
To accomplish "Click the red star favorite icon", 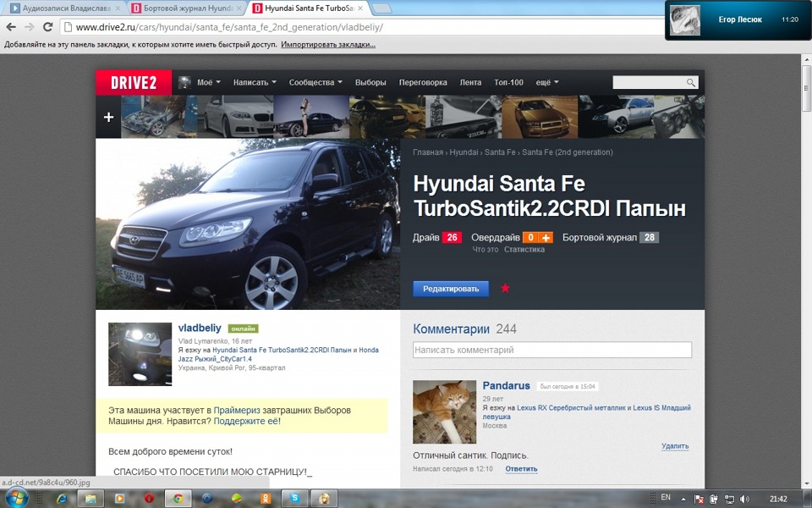I will 505,288.
